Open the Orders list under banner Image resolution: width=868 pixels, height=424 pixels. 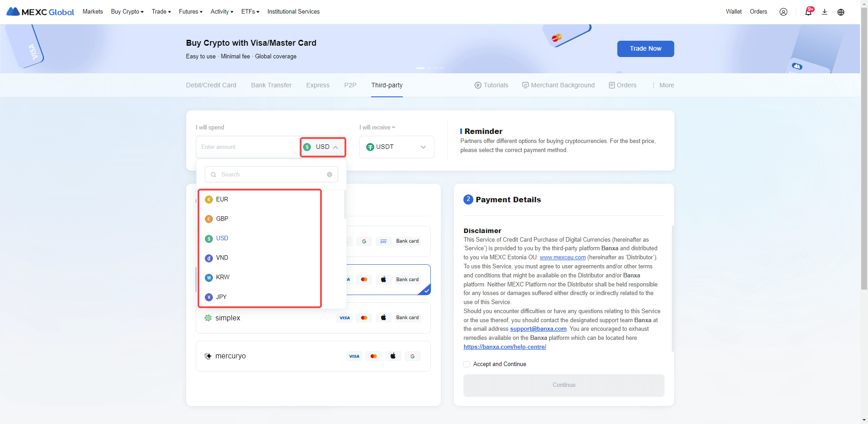click(623, 85)
